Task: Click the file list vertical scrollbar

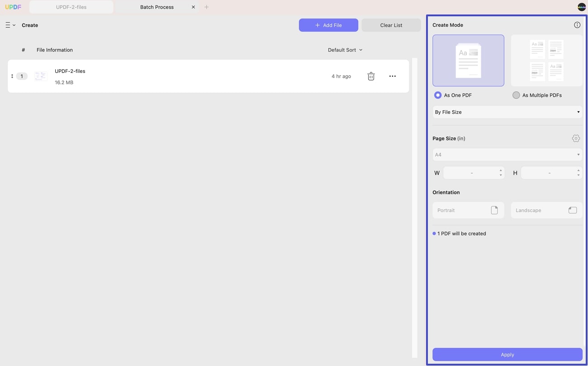Action: (414, 208)
